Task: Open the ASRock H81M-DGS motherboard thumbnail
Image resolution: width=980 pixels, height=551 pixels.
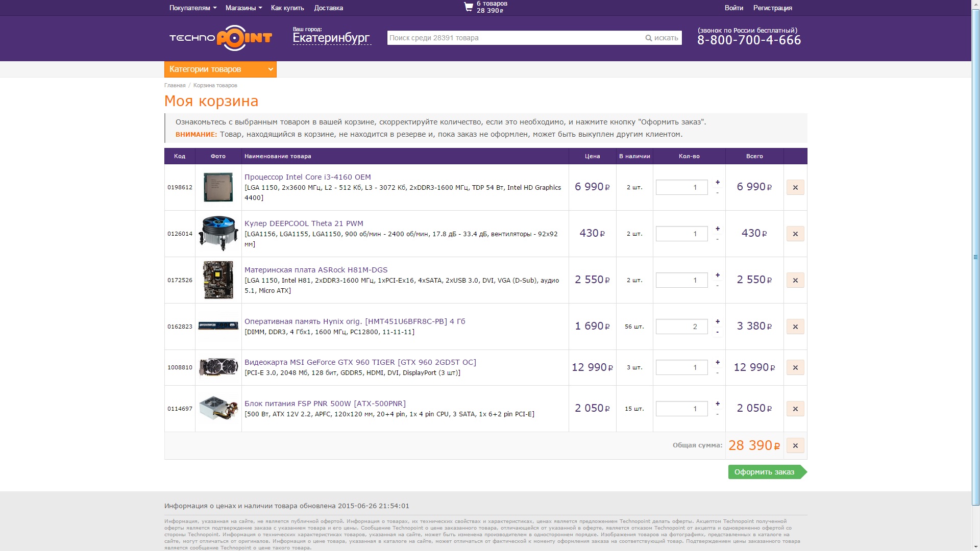Action: click(218, 280)
